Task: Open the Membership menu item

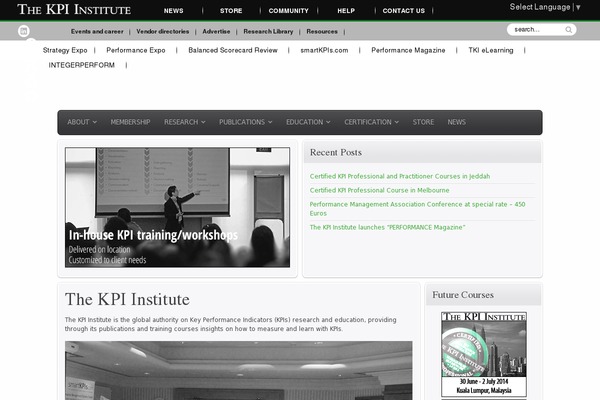Action: point(130,122)
